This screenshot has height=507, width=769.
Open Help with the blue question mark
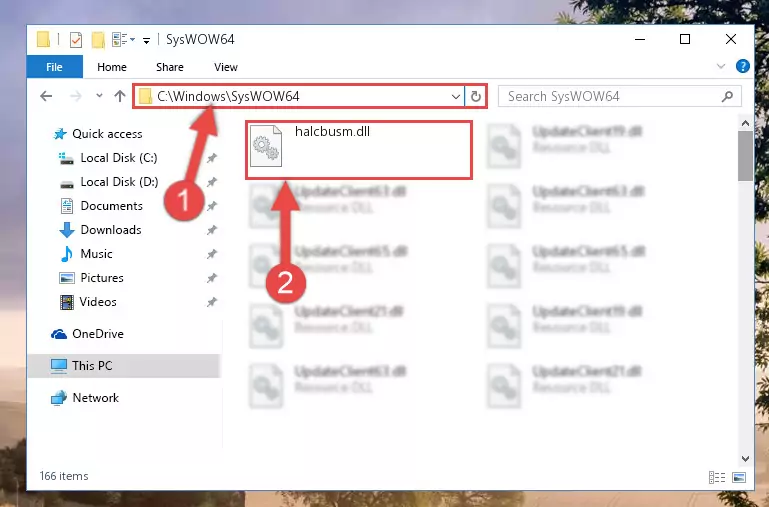coord(743,66)
